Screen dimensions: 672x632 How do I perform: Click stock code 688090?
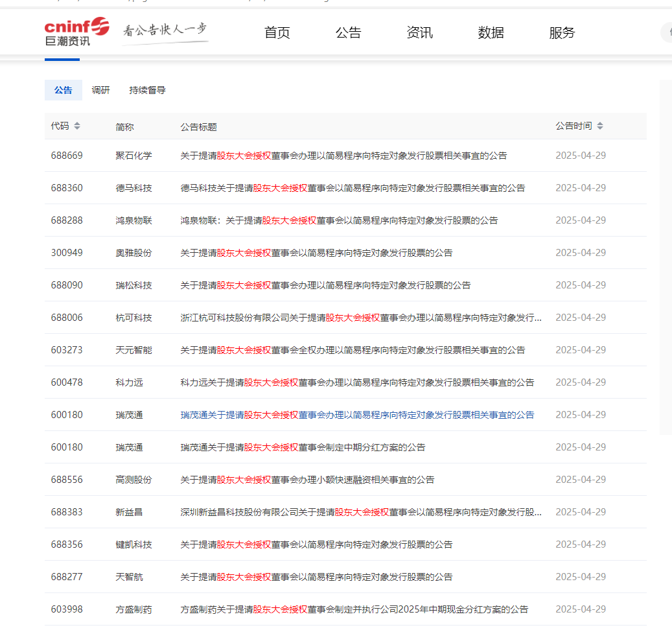67,285
